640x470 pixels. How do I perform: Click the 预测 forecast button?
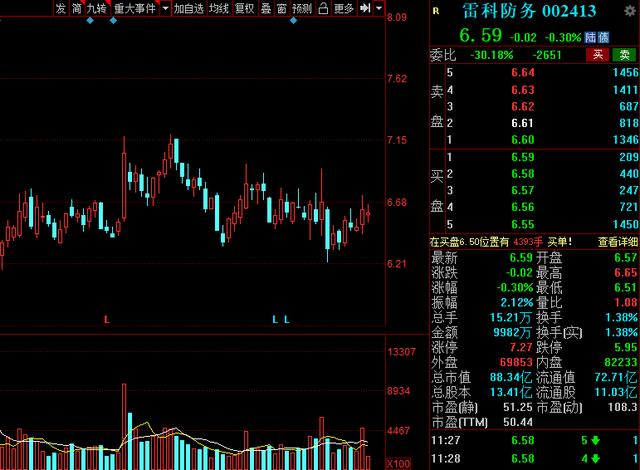[x=302, y=8]
